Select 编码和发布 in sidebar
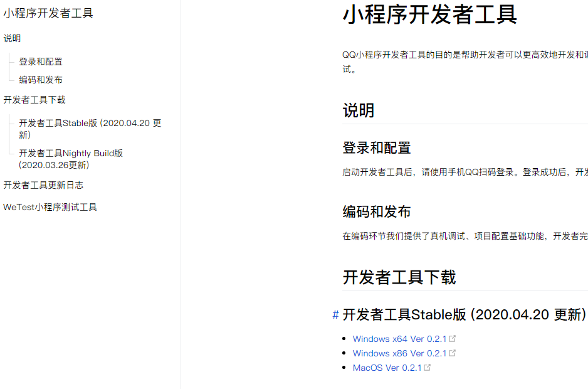 (41, 80)
